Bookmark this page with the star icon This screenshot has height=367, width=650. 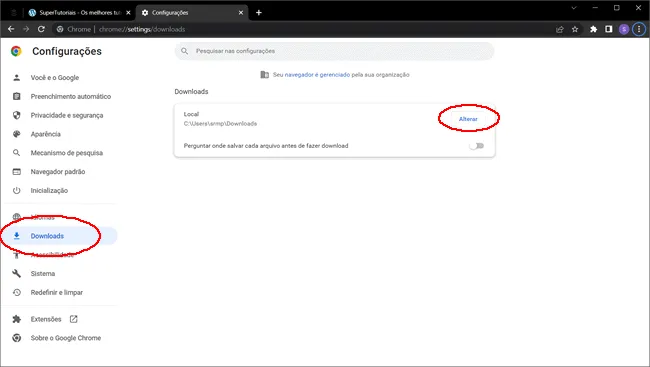click(x=575, y=29)
